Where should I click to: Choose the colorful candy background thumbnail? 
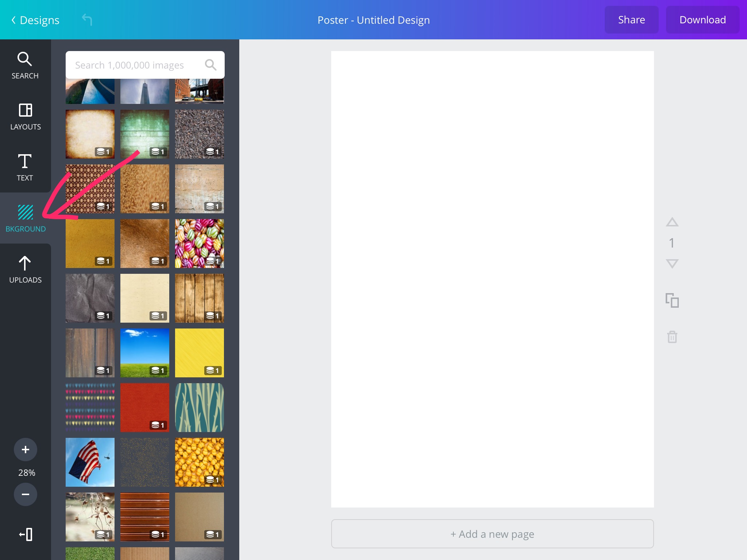(199, 243)
